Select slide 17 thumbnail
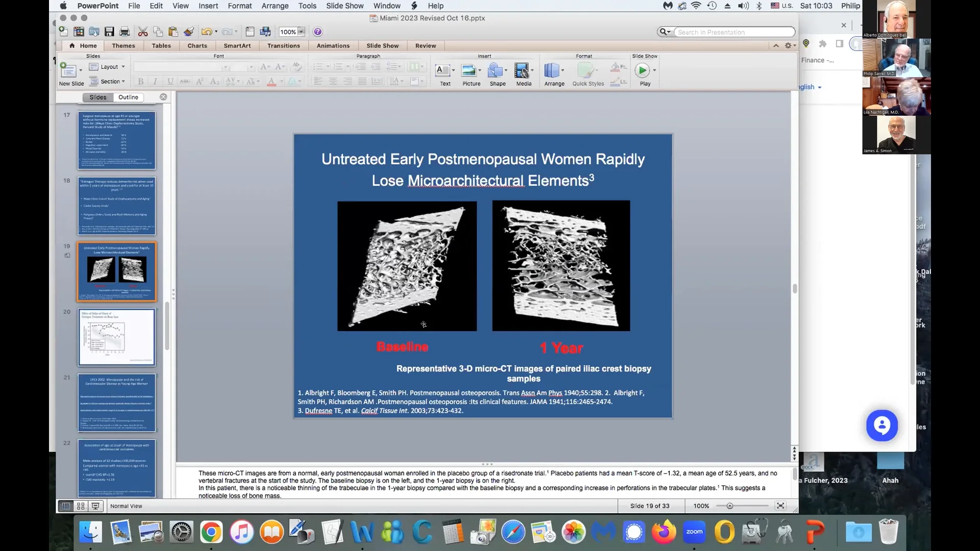Viewport: 980px width, 551px height. click(116, 140)
